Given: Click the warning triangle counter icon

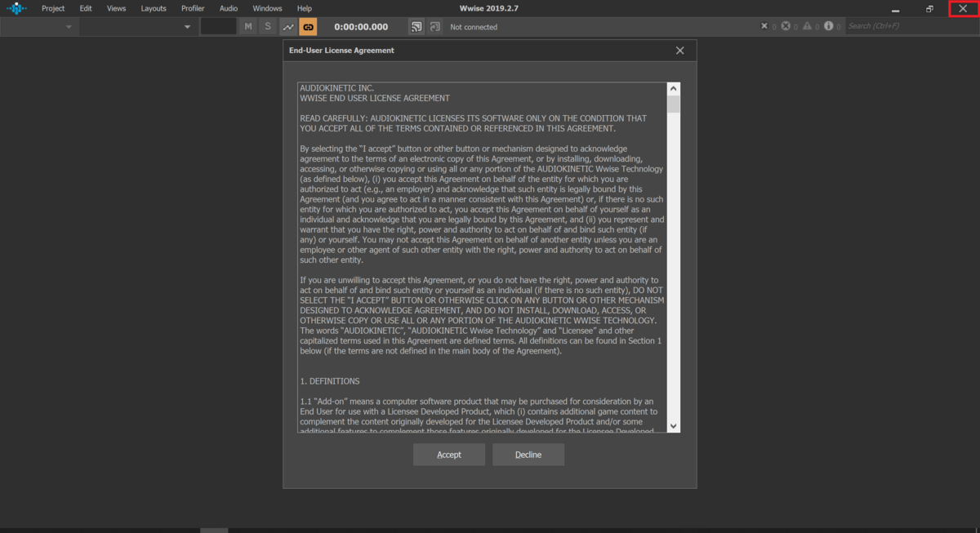Looking at the screenshot, I should (807, 26).
